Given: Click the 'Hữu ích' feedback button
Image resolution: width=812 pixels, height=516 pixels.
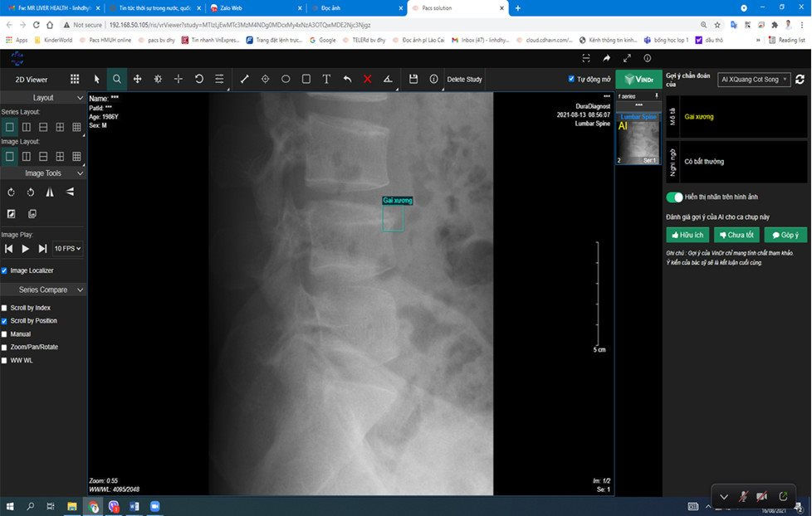Looking at the screenshot, I should point(687,235).
